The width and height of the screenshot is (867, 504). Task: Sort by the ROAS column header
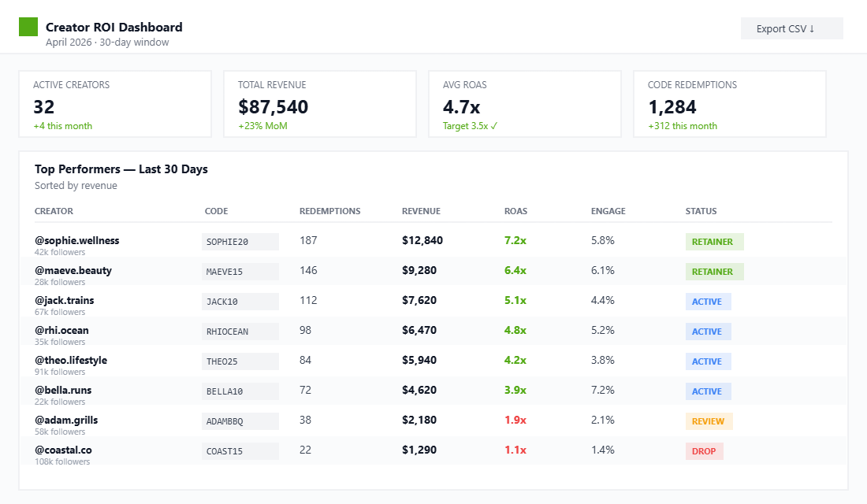(x=515, y=211)
